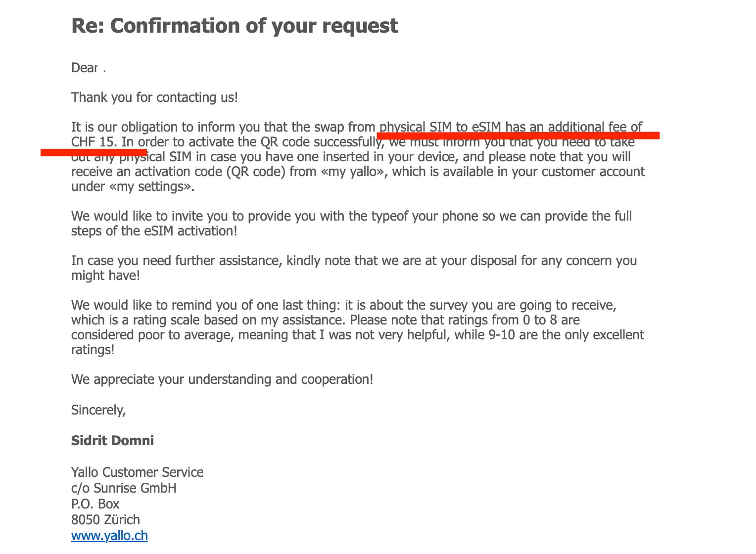756x554 pixels.
Task: Open the www.yallo.ch link
Action: [x=109, y=536]
